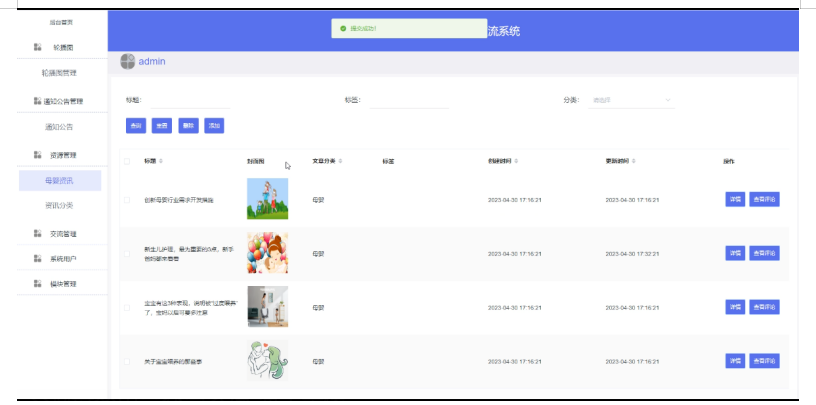Click the 封面图 column header
The height and width of the screenshot is (405, 816).
click(x=256, y=161)
